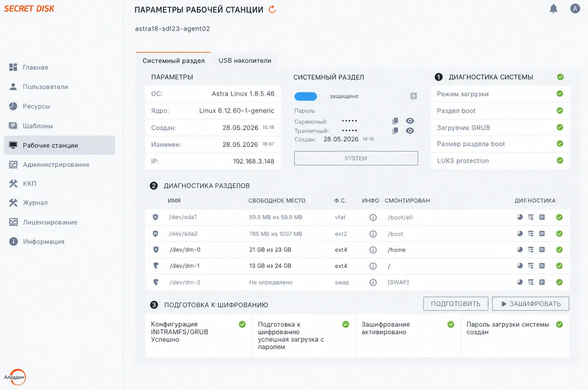Show info for /dev/dm-2 swap partition

click(x=373, y=283)
